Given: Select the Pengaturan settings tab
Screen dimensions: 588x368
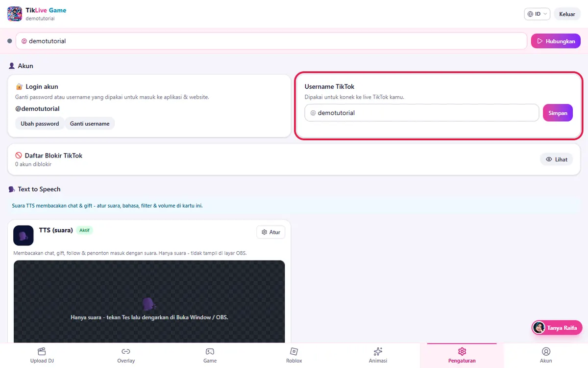Looking at the screenshot, I should point(462,356).
